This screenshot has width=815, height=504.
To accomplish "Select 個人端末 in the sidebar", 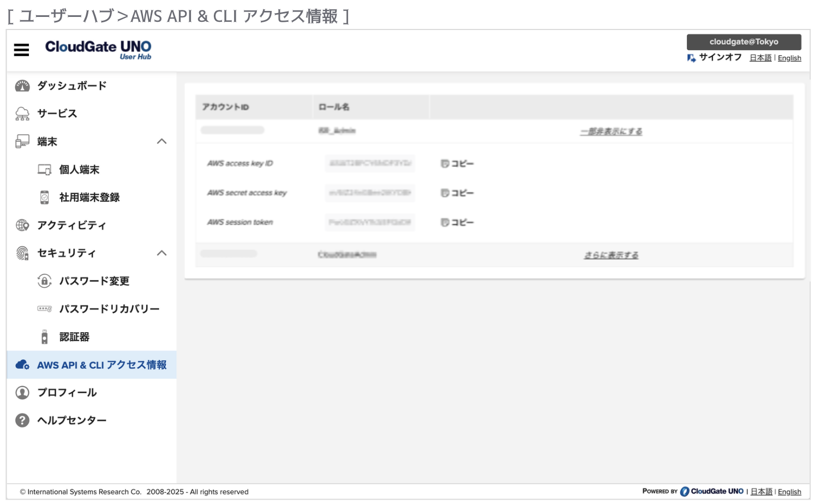I will [80, 170].
